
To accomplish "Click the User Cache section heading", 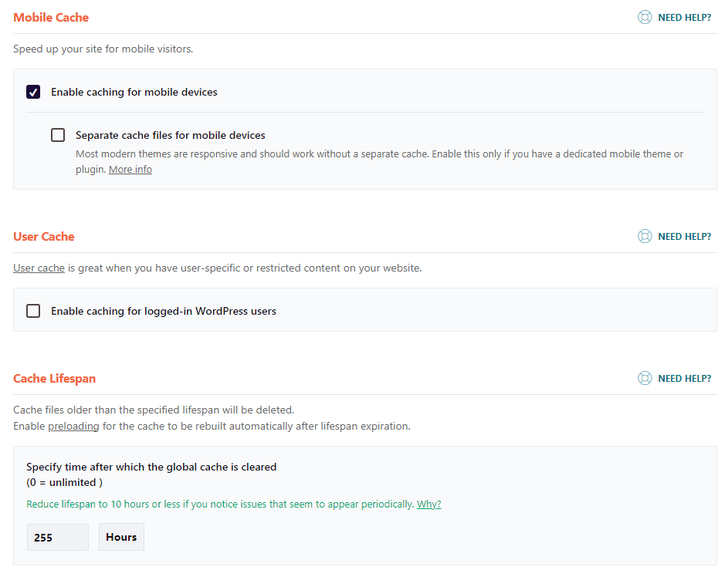I will pos(44,237).
